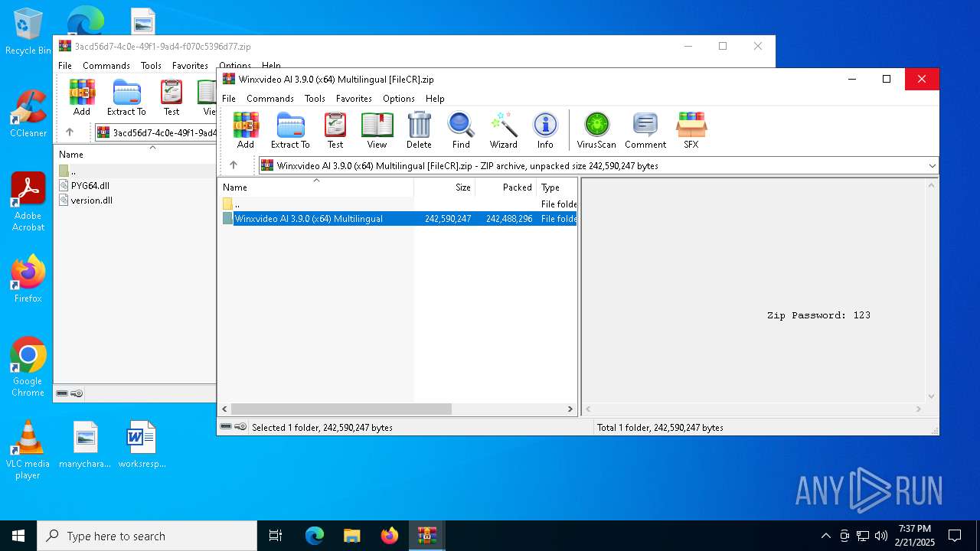Viewport: 980px width, 551px height.
Task: Click Add icon in back zip window
Action: point(82,97)
